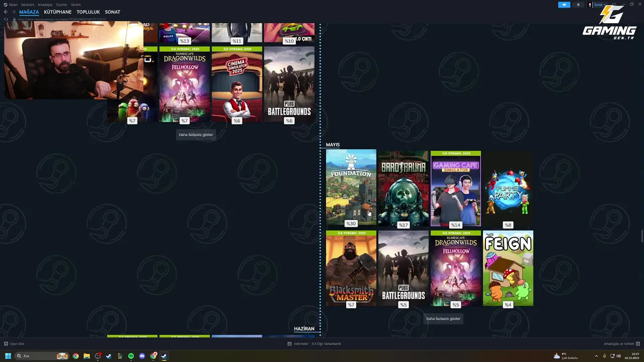Click the page scrollbar thumb
Screen dimensions: 644x362
coord(641,236)
